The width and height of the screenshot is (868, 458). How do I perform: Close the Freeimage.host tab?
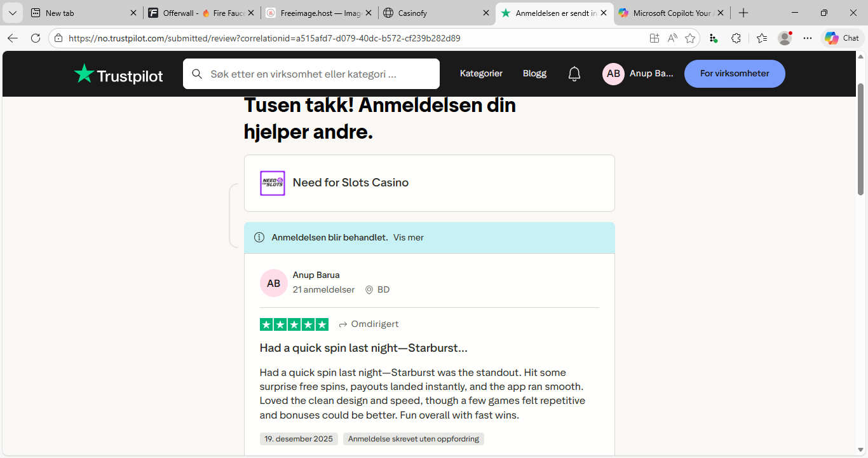tap(369, 13)
